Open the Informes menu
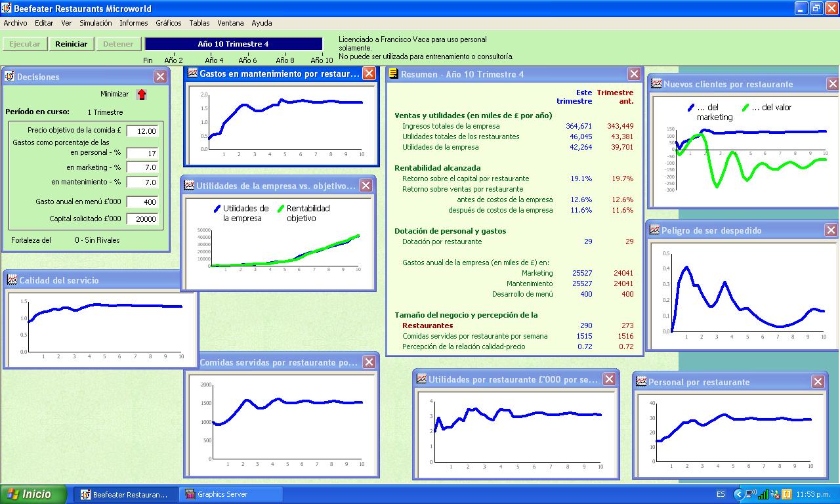Screen dimensions: 840x504 point(133,23)
